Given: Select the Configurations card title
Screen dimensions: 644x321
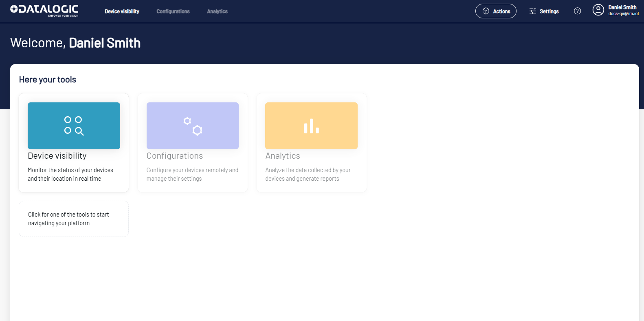Looking at the screenshot, I should [x=175, y=156].
